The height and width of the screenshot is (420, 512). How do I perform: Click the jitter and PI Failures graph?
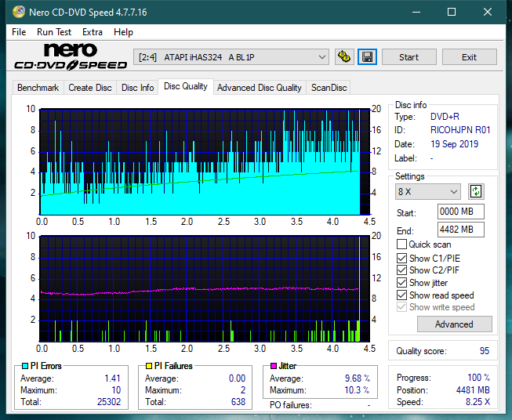tap(205, 289)
